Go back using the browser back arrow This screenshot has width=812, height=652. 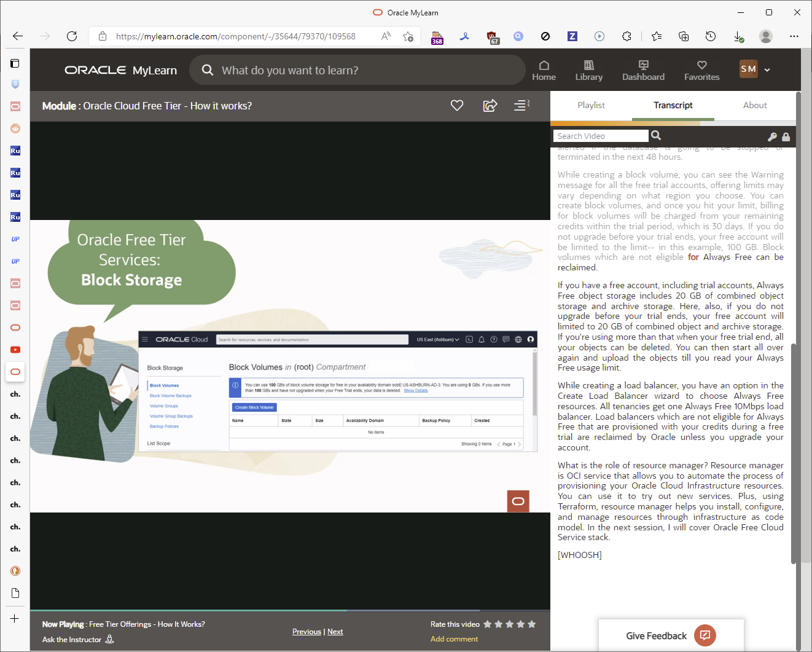click(x=18, y=36)
